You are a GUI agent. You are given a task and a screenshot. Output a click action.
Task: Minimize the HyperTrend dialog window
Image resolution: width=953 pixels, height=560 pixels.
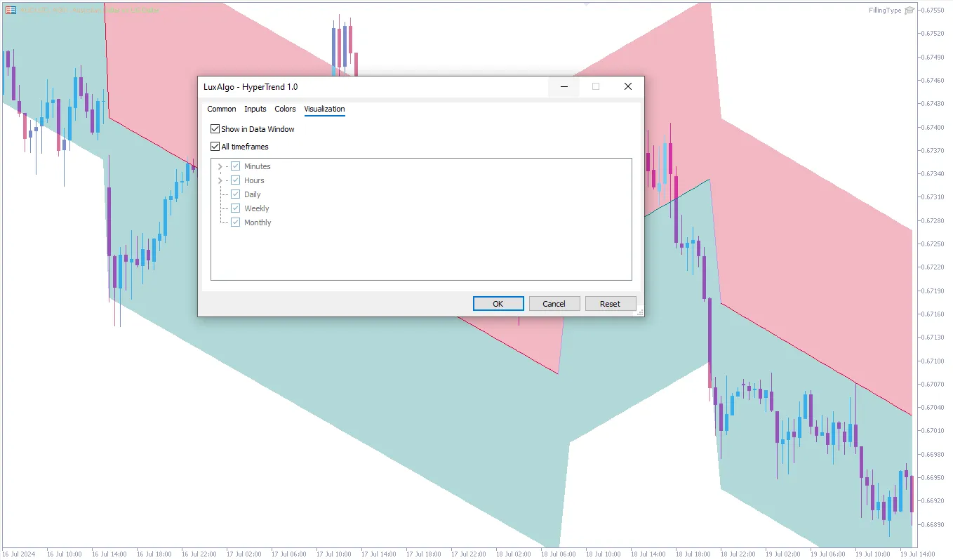pos(564,86)
